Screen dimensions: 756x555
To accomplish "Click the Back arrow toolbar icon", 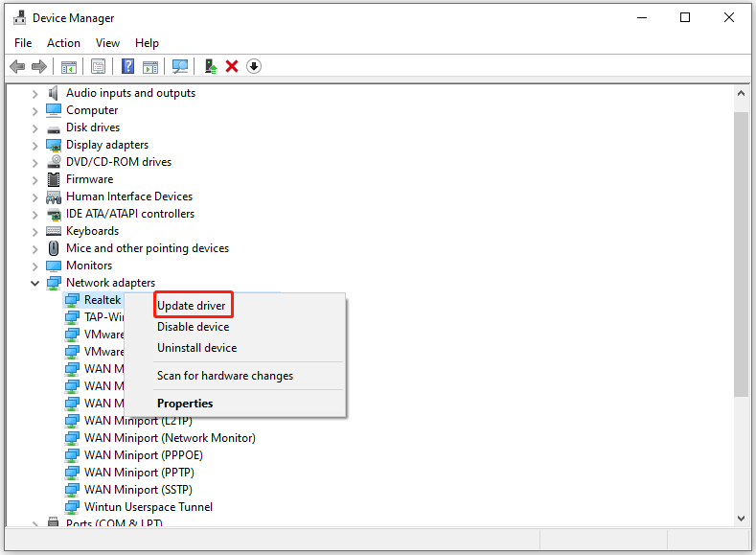I will tap(17, 66).
